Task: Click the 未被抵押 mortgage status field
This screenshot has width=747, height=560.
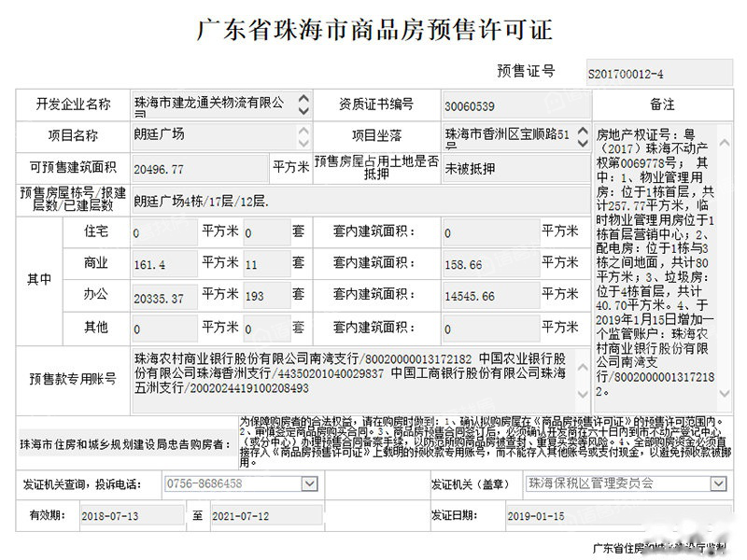Action: coord(516,169)
